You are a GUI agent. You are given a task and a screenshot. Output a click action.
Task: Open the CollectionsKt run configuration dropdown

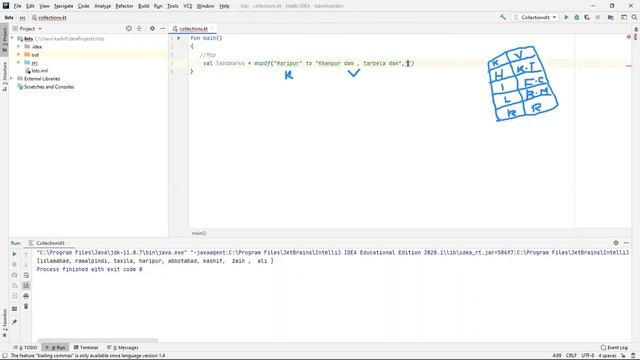[535, 17]
